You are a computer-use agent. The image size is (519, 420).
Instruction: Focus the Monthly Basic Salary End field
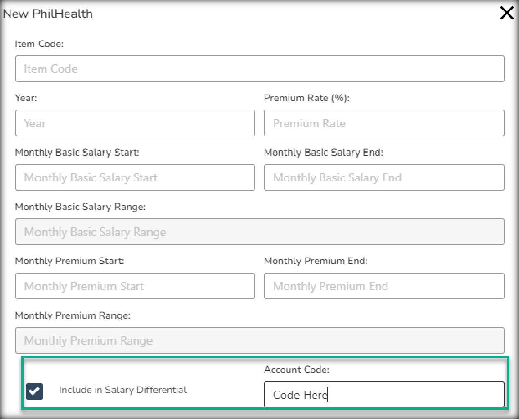click(x=384, y=178)
